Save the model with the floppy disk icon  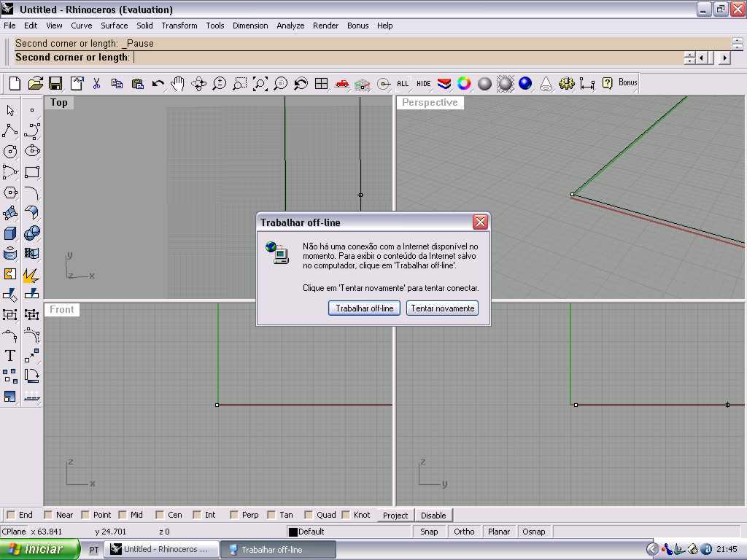(x=55, y=84)
